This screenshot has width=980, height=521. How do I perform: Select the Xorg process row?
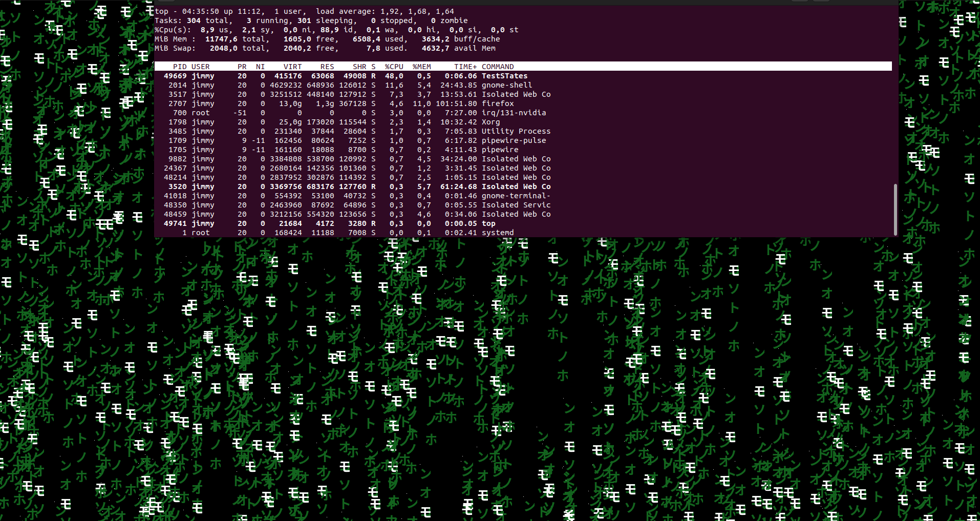[523, 122]
